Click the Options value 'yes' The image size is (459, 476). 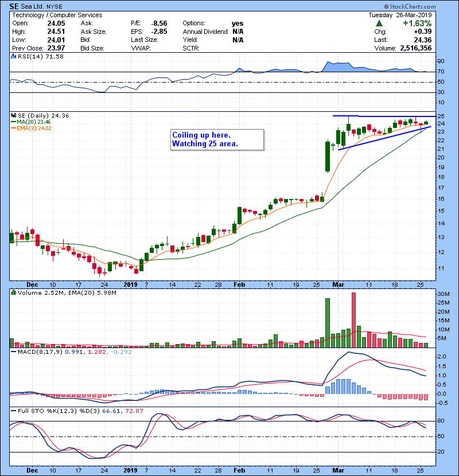[238, 24]
